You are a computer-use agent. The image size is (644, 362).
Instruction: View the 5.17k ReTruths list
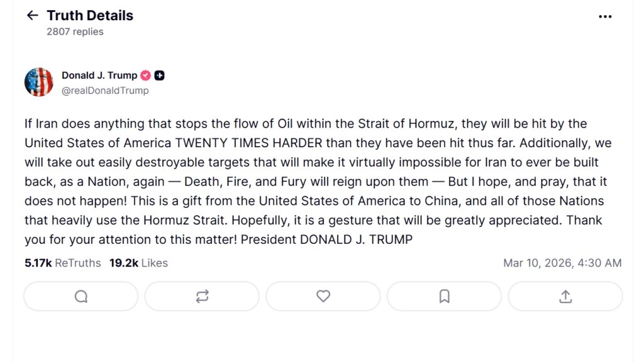point(63,263)
